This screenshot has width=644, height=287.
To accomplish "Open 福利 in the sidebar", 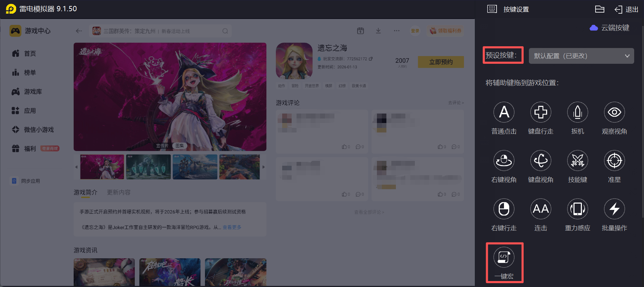I will click(24, 149).
